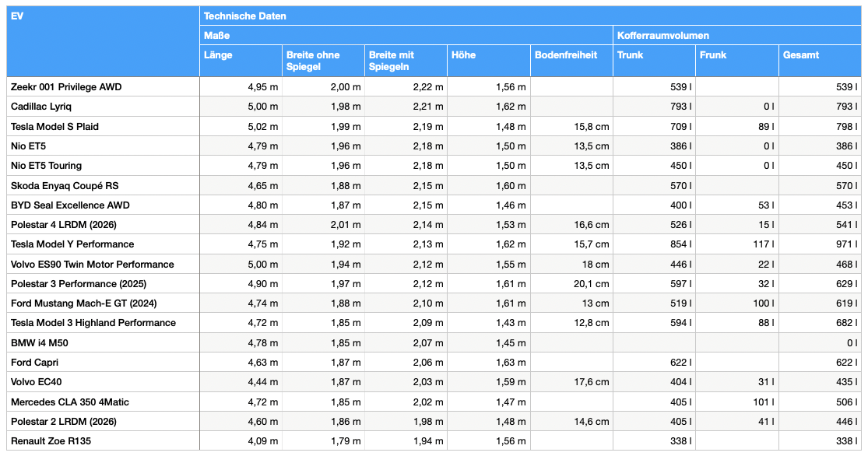This screenshot has width=868, height=456.
Task: Select the Polestar 3 Performance (2025) cell
Action: click(103, 283)
